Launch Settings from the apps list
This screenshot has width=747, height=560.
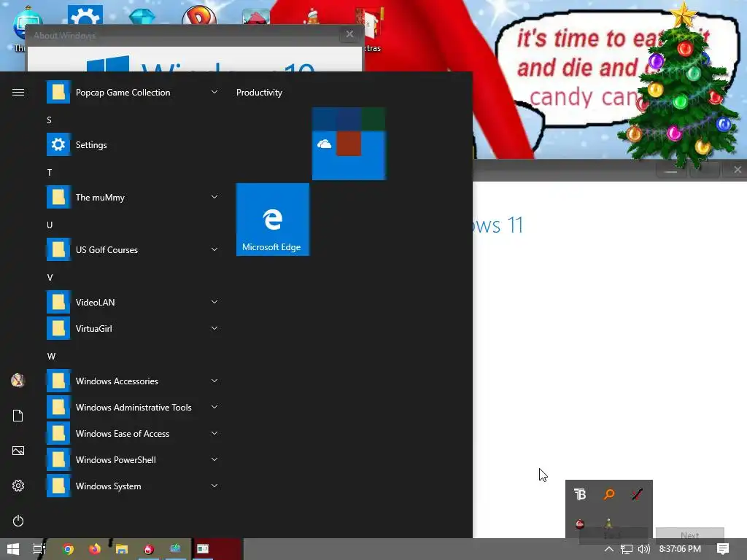133,145
